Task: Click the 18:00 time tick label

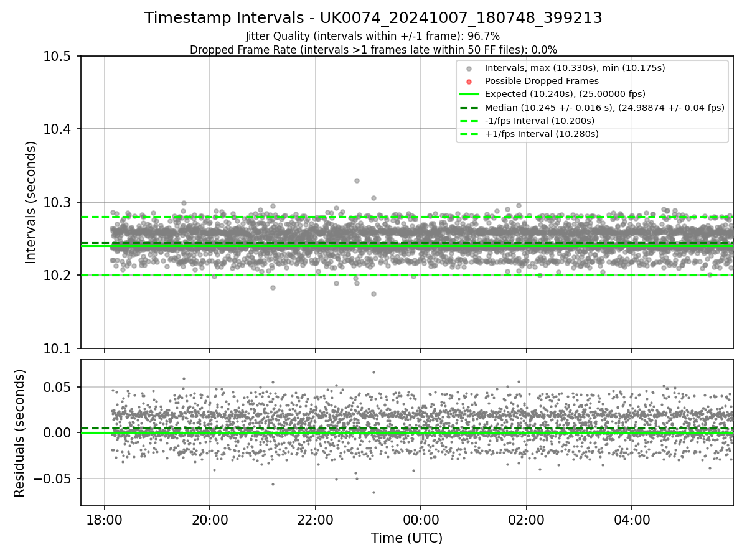Action: click(104, 519)
